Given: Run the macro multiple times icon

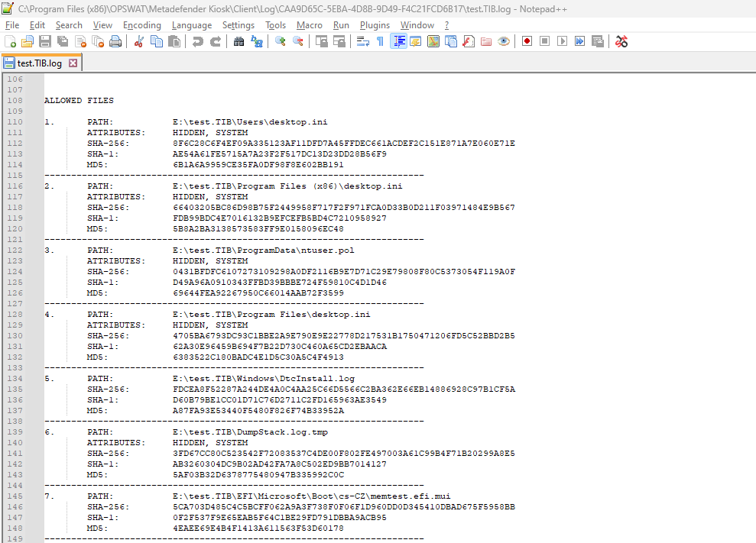Looking at the screenshot, I should 580,41.
